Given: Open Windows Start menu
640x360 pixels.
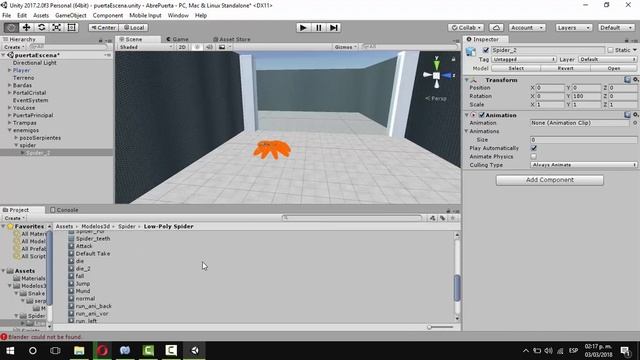Looking at the screenshot, I should click(10, 351).
